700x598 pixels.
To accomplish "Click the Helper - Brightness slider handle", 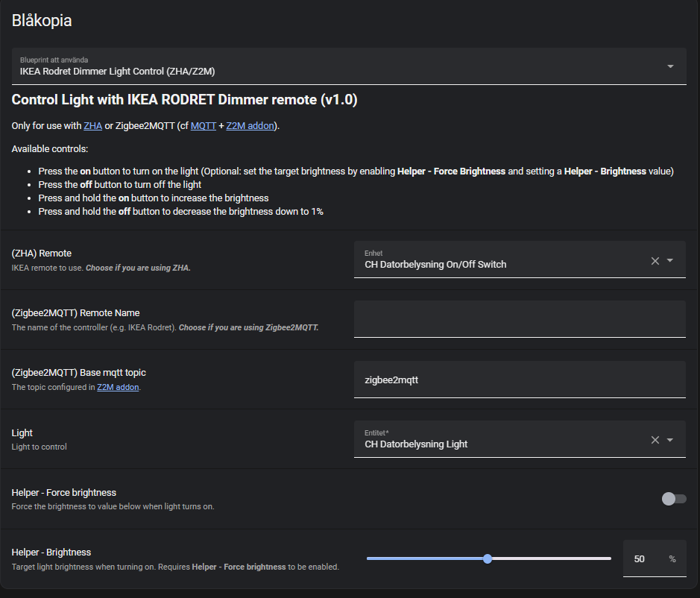I will click(x=488, y=558).
